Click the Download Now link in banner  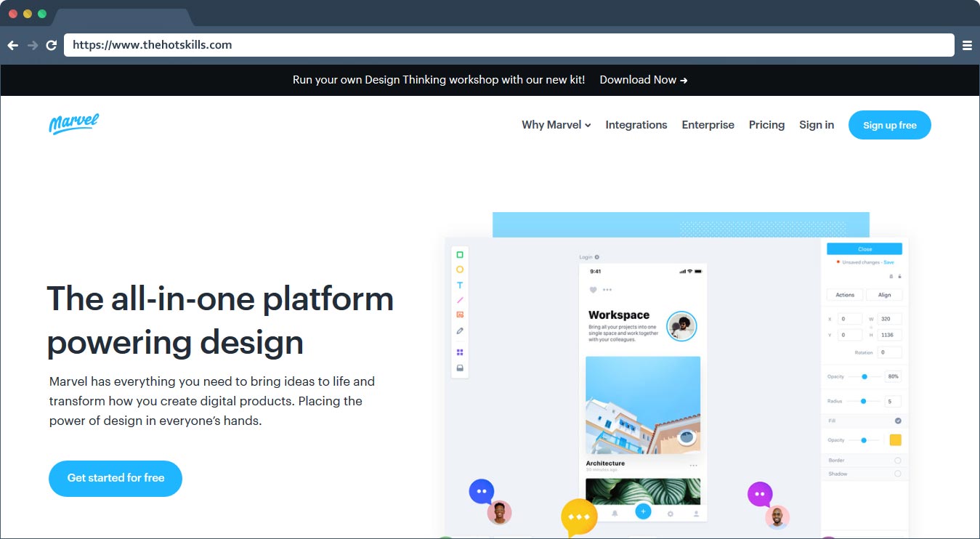[x=644, y=80]
